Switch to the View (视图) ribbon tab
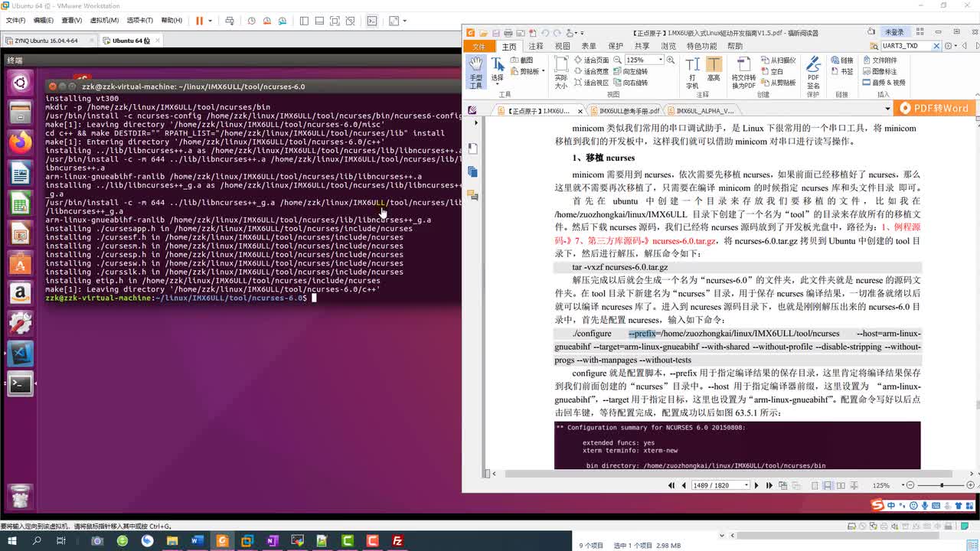The height and width of the screenshot is (551, 980). pyautogui.click(x=563, y=46)
